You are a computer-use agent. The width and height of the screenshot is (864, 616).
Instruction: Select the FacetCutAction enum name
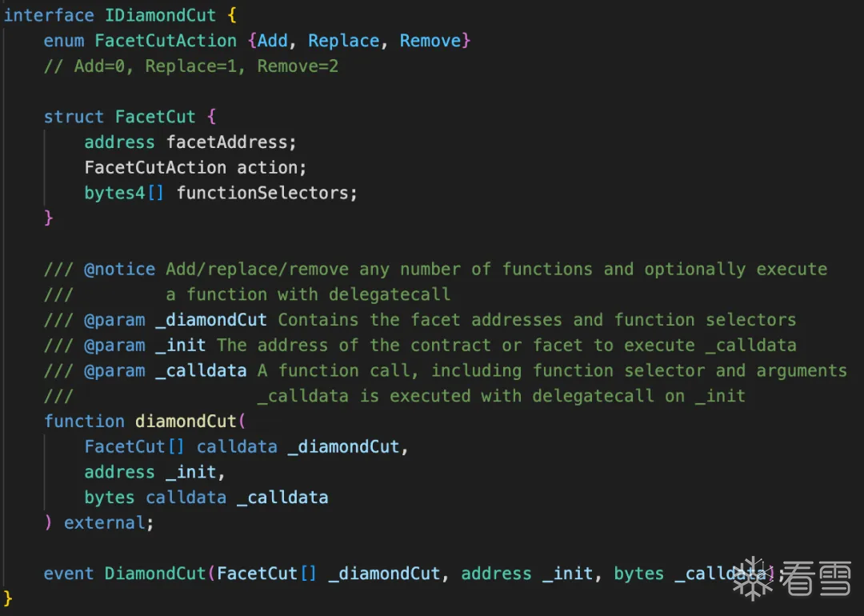(x=166, y=41)
